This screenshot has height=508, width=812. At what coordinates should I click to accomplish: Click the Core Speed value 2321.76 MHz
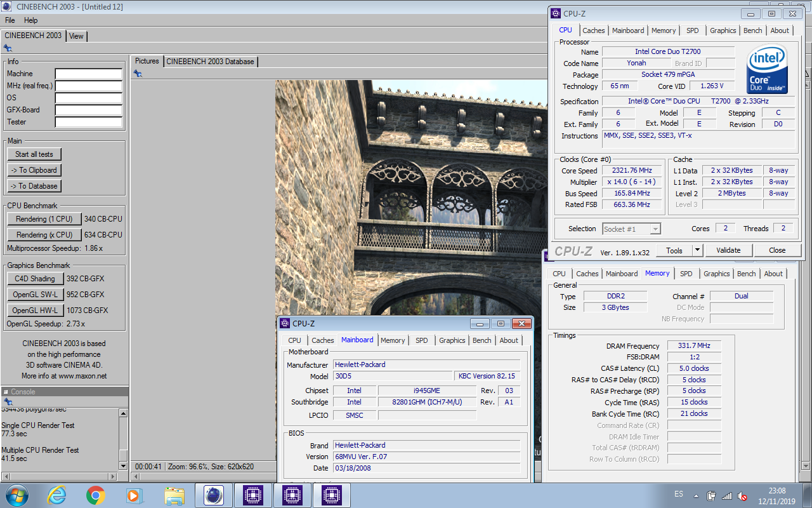(632, 171)
